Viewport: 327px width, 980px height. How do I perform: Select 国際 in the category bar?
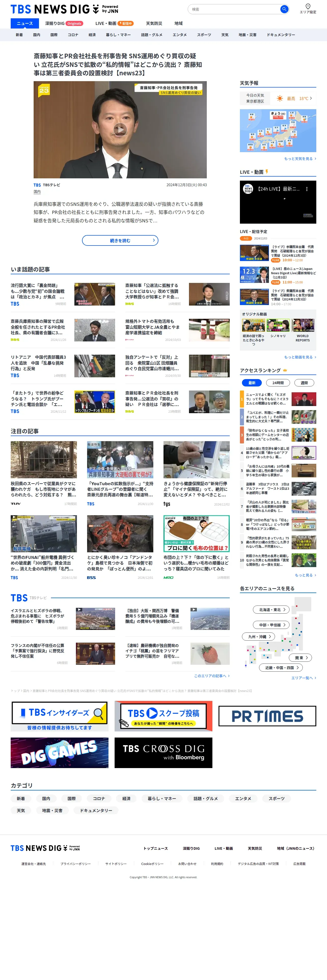[54, 35]
